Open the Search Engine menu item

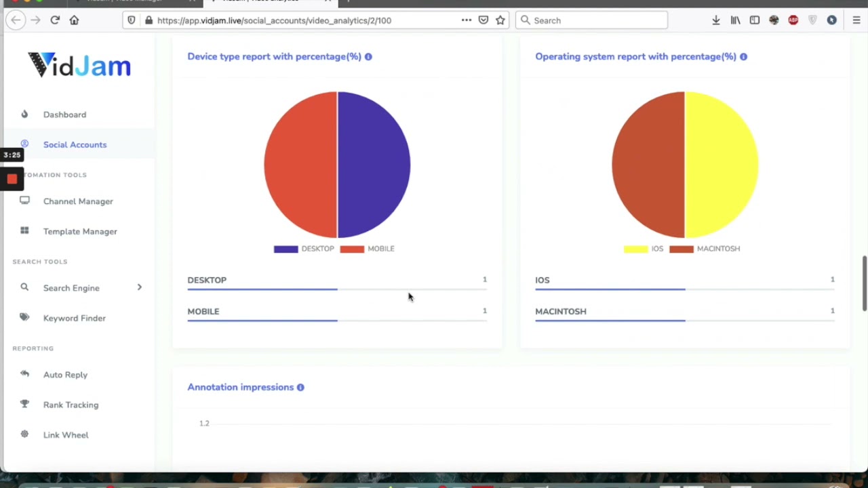[x=71, y=288]
